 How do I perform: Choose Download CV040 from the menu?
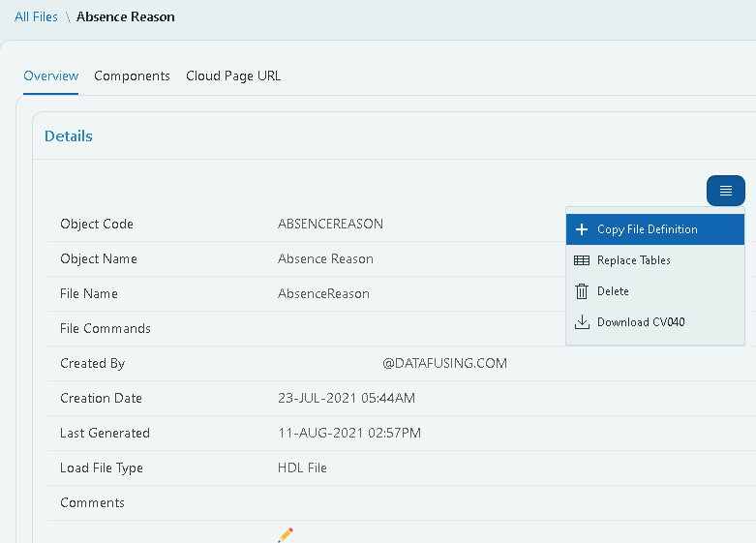point(655,322)
